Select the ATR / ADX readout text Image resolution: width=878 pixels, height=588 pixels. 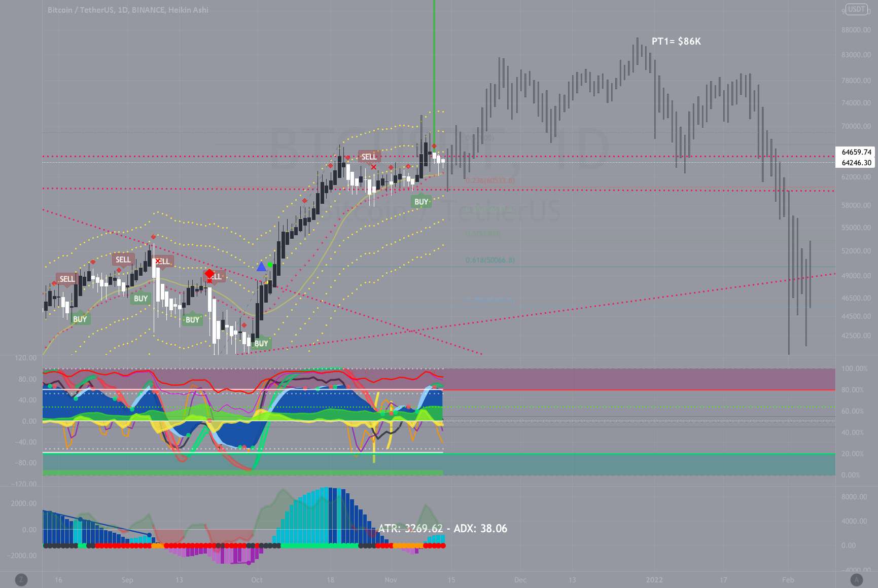[443, 529]
